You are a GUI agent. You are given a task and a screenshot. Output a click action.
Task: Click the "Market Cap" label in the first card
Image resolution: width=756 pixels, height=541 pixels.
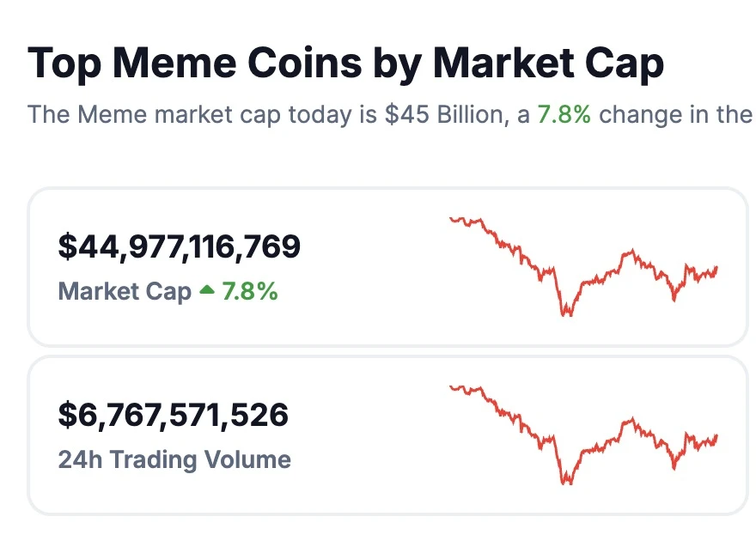(125, 292)
